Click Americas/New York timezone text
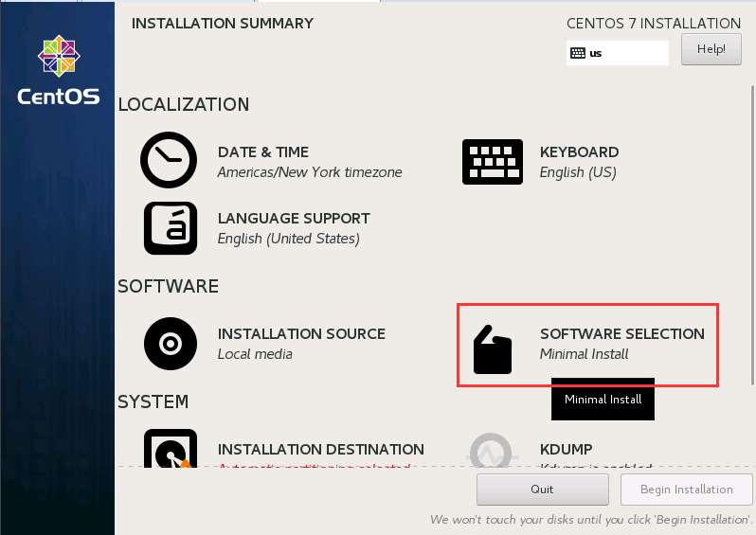 click(x=310, y=172)
